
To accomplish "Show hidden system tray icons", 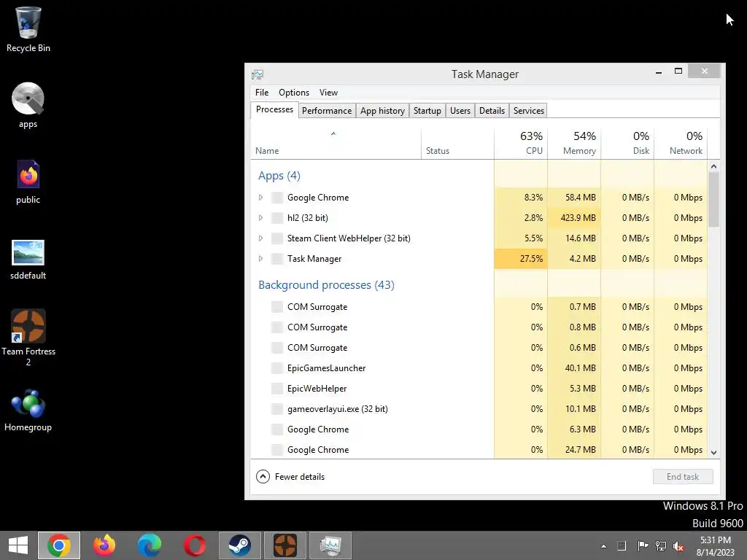I will tap(603, 546).
